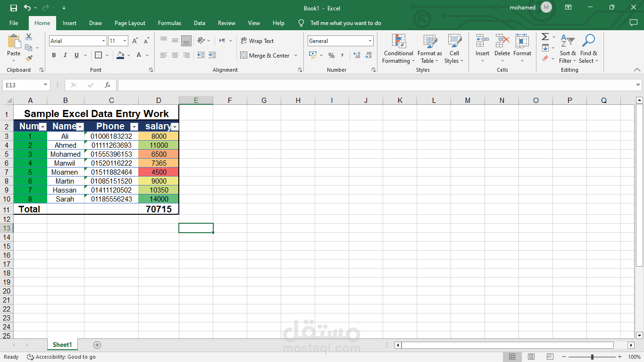Click Sort & Filter button
This screenshot has height=362, width=644.
click(568, 49)
